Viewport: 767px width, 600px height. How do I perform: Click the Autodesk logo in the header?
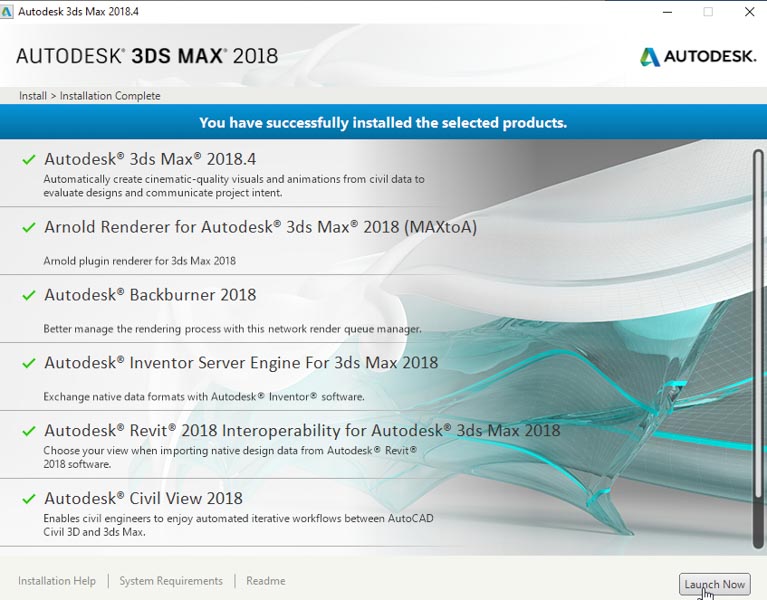point(698,57)
